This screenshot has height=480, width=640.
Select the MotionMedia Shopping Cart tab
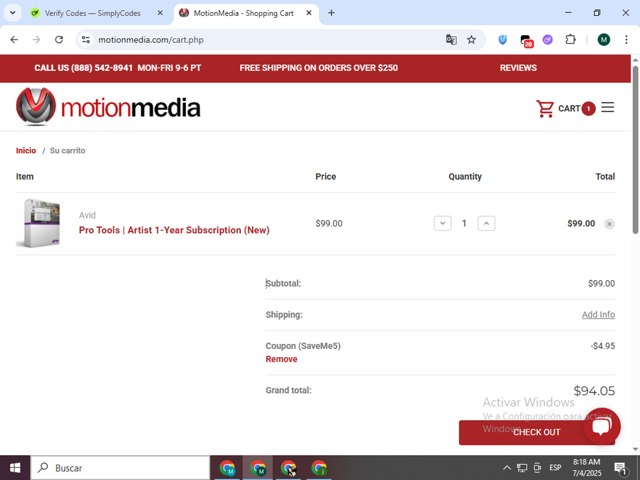[243, 13]
